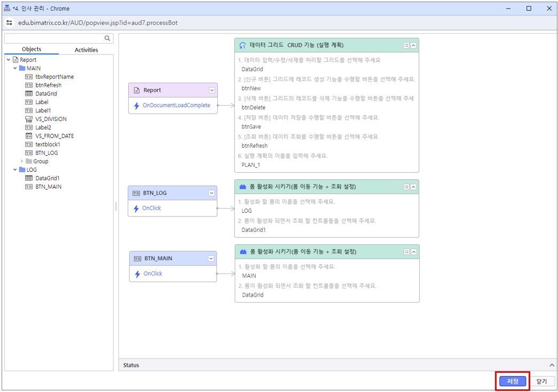Select the Objects tab
Screen dimensions: 558x392
point(32,50)
